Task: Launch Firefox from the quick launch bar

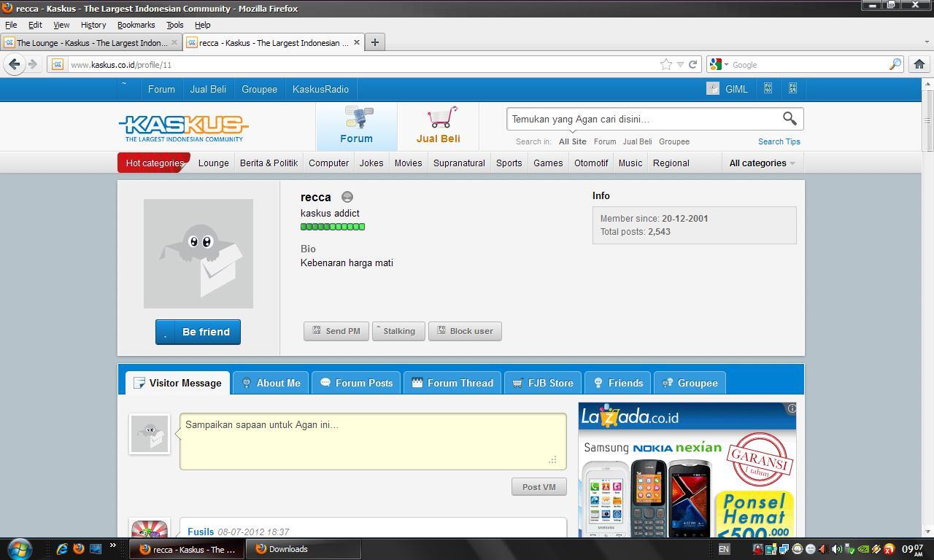Action: pyautogui.click(x=78, y=548)
